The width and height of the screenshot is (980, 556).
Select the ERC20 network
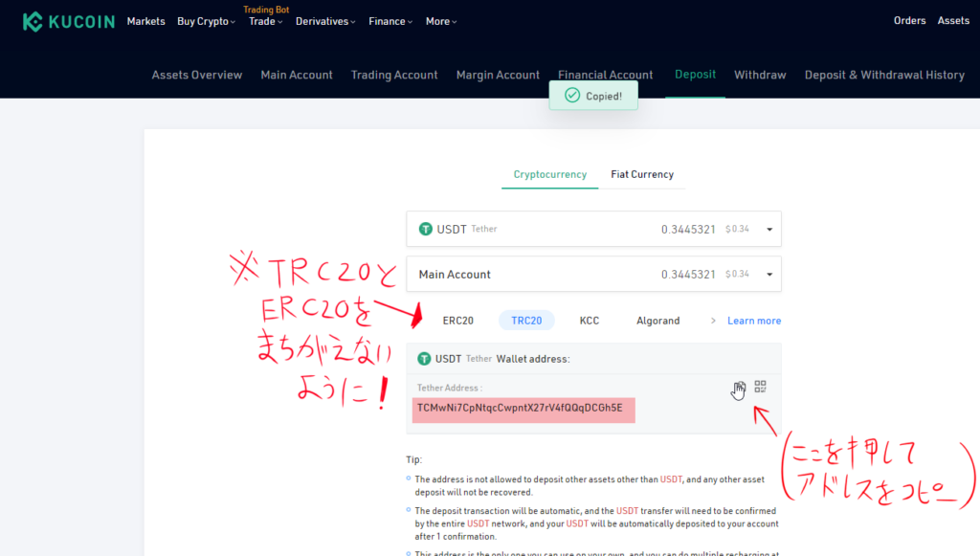pos(457,321)
